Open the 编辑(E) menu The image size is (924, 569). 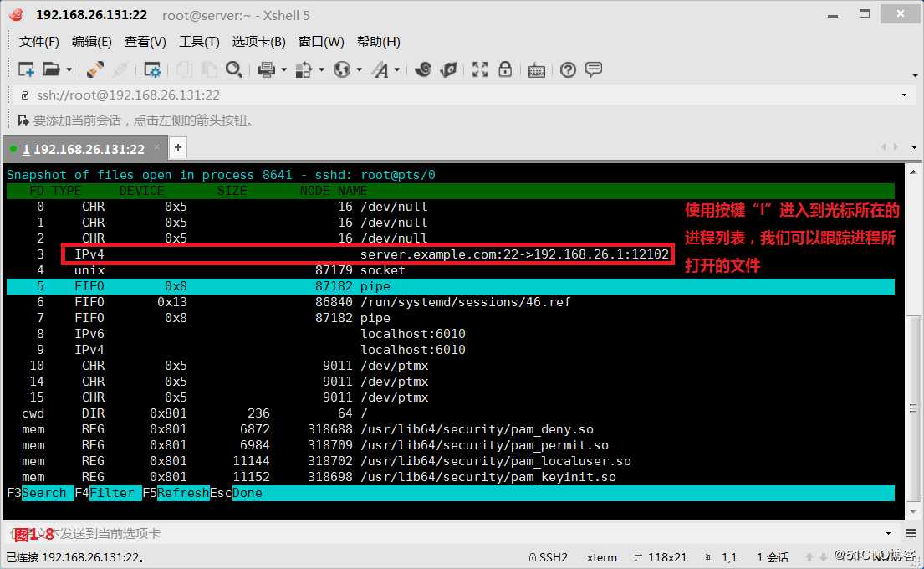pyautogui.click(x=91, y=41)
